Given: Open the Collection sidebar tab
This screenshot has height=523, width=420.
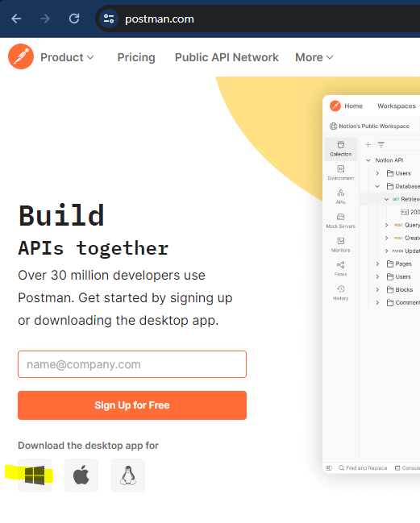Looking at the screenshot, I should click(341, 149).
